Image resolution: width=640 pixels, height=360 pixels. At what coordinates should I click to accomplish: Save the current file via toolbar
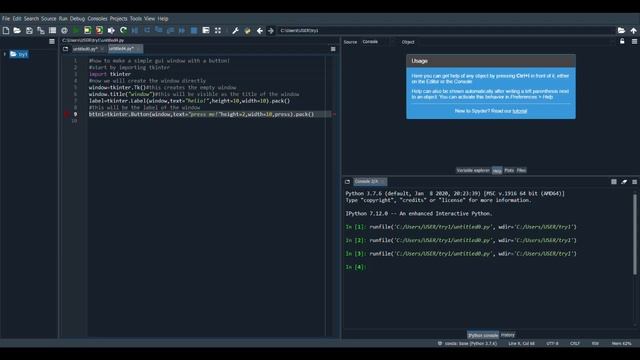(29, 31)
